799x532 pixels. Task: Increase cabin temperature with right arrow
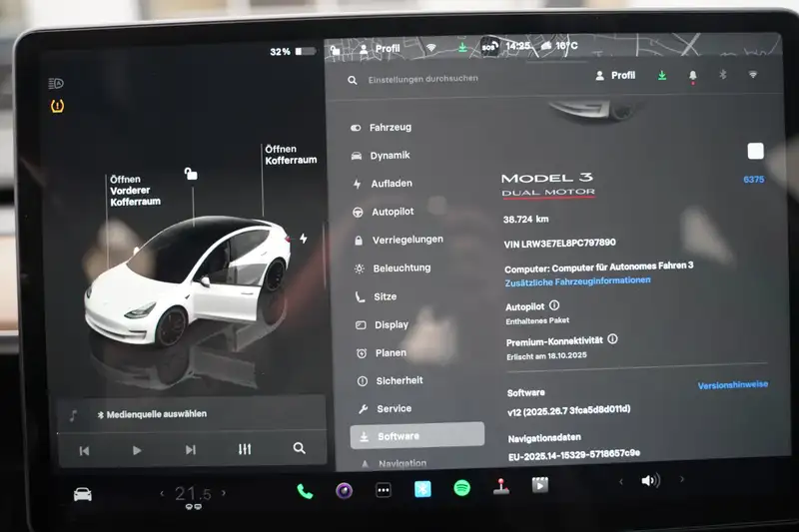coord(224,493)
